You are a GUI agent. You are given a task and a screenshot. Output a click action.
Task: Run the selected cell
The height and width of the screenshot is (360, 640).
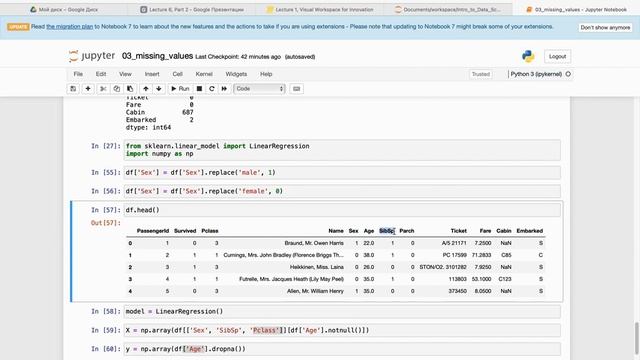(x=180, y=89)
